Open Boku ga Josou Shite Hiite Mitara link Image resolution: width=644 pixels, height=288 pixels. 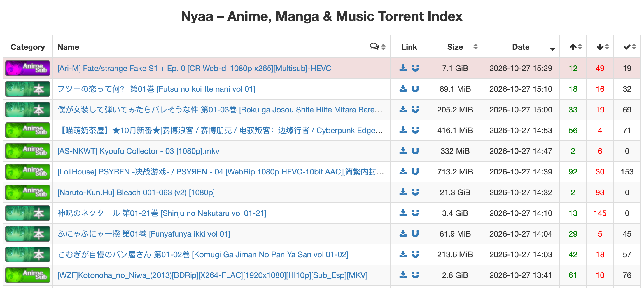tap(220, 110)
